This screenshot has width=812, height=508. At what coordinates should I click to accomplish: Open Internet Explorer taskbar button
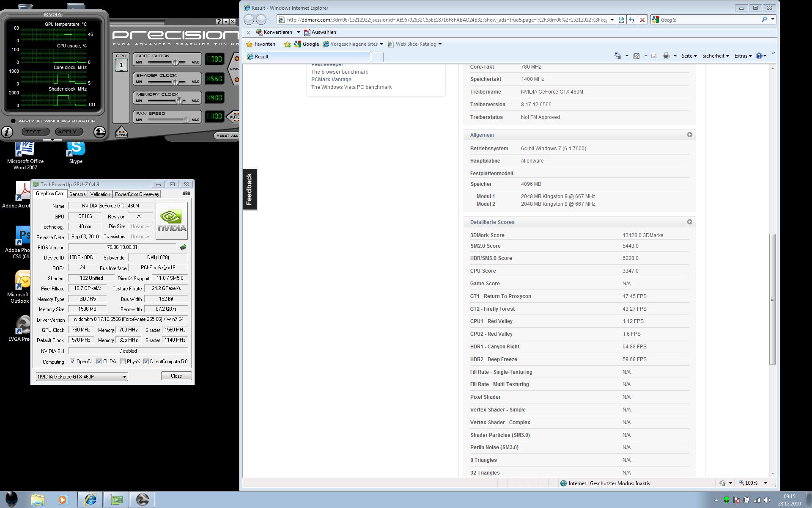(x=91, y=500)
